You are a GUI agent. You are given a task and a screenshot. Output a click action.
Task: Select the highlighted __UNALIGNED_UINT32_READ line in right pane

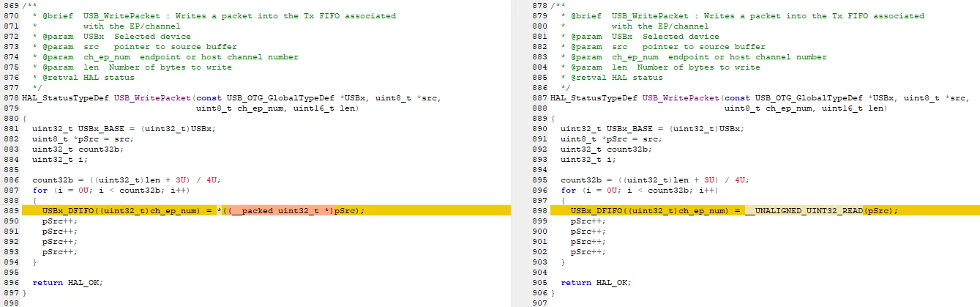[x=764, y=210]
